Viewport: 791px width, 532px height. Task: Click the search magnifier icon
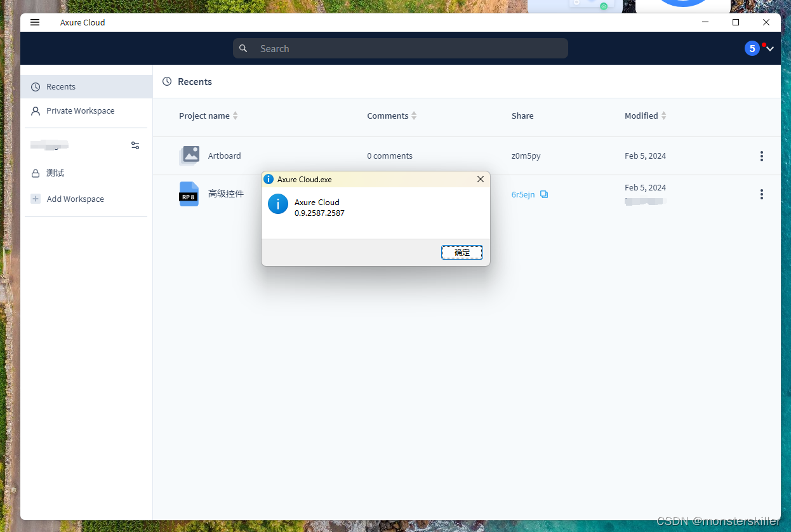click(x=243, y=48)
